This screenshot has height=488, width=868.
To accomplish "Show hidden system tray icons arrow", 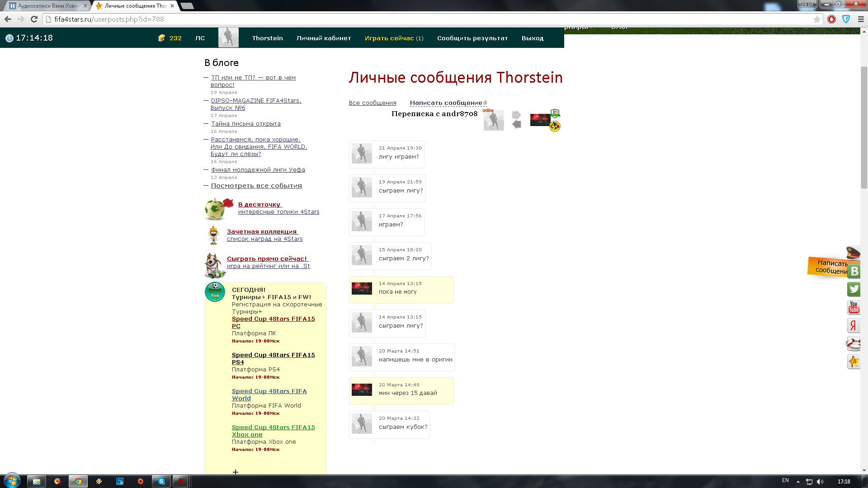I will [798, 482].
